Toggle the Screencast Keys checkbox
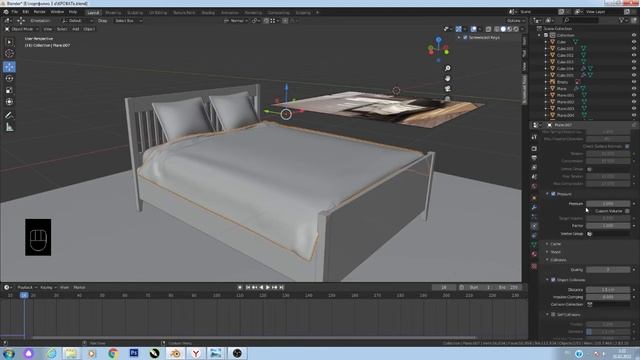This screenshot has height=360, width=640. pyautogui.click(x=465, y=38)
